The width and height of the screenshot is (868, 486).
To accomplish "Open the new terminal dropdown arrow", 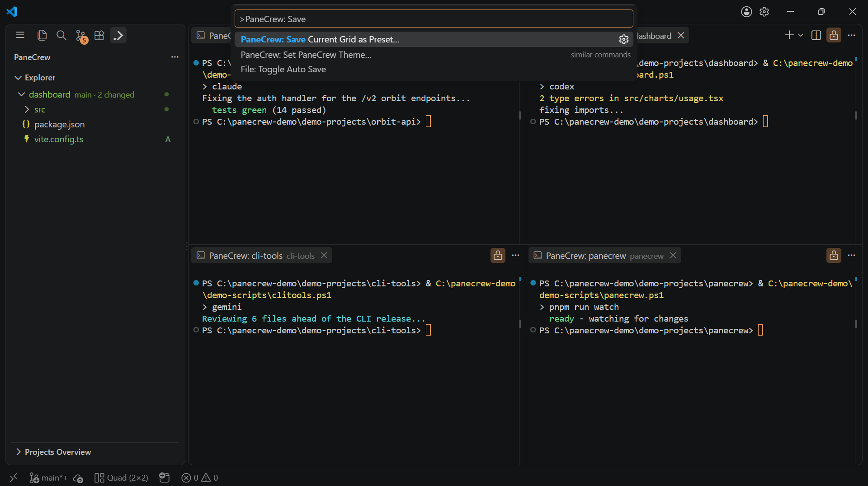I will (801, 35).
